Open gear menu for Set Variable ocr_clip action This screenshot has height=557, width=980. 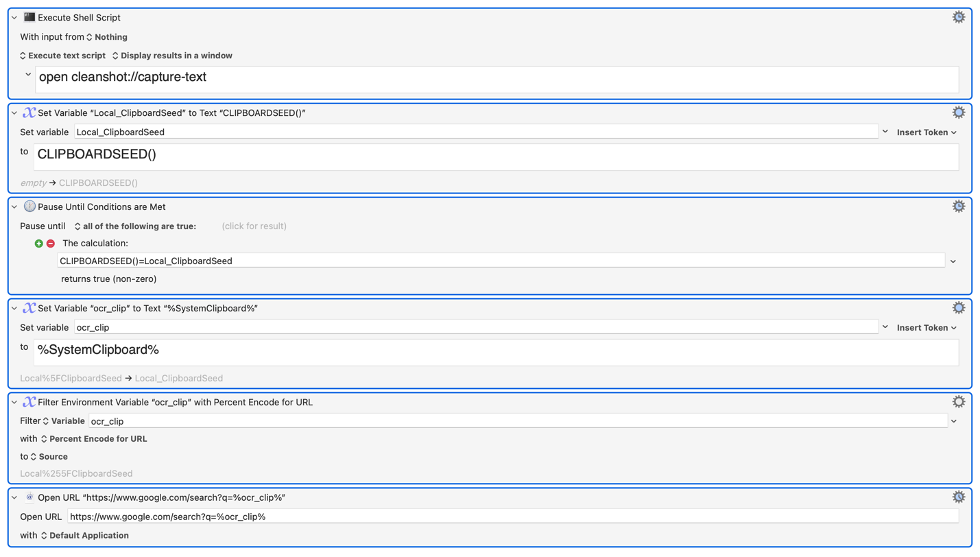click(959, 308)
